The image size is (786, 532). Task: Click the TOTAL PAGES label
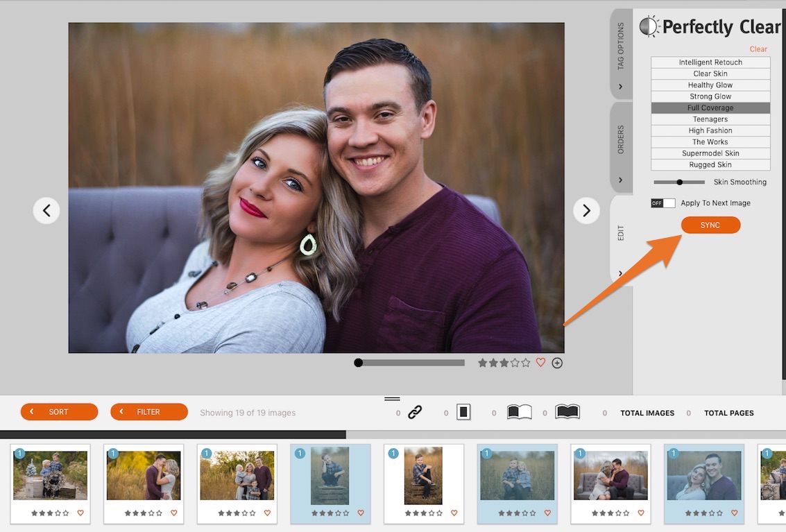click(729, 413)
